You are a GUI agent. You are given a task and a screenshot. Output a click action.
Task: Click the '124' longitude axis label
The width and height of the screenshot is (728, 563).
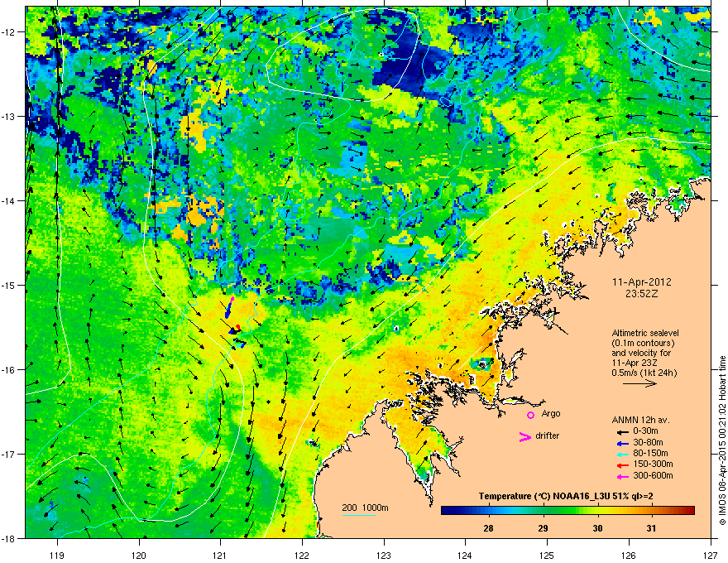[465, 555]
